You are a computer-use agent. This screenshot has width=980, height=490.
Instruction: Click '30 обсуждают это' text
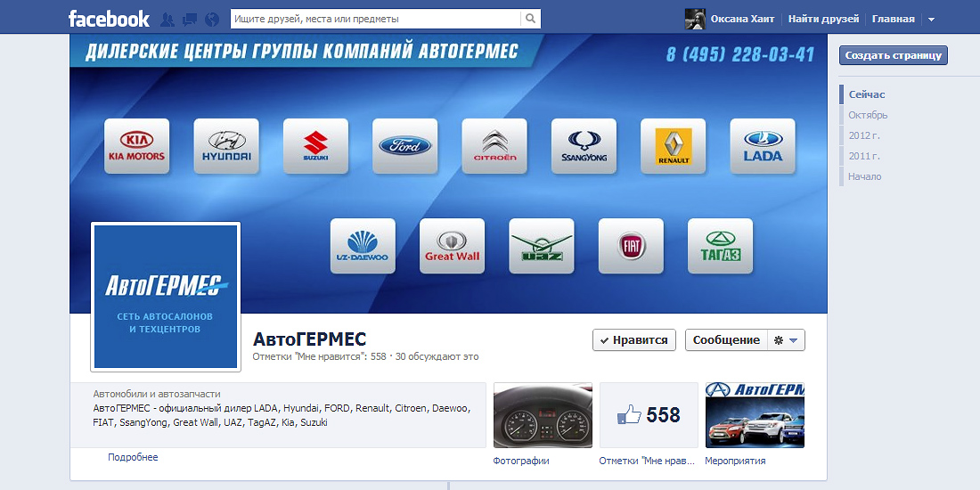pyautogui.click(x=437, y=357)
